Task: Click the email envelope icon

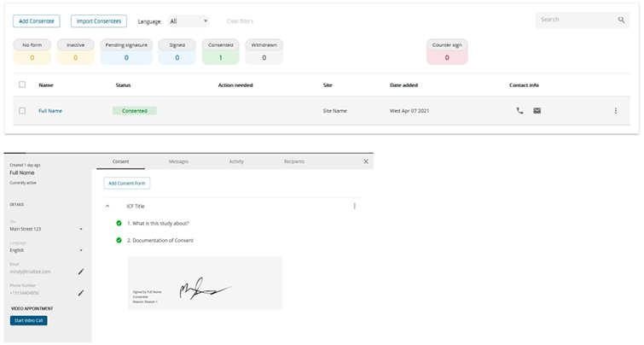Action: tap(537, 111)
